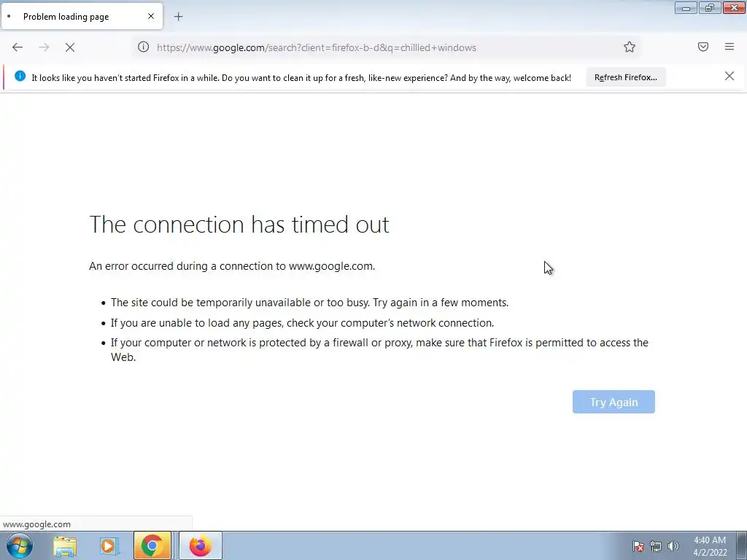The width and height of the screenshot is (747, 560).
Task: Dismiss the Firefox refresh notification bar
Action: click(x=729, y=76)
